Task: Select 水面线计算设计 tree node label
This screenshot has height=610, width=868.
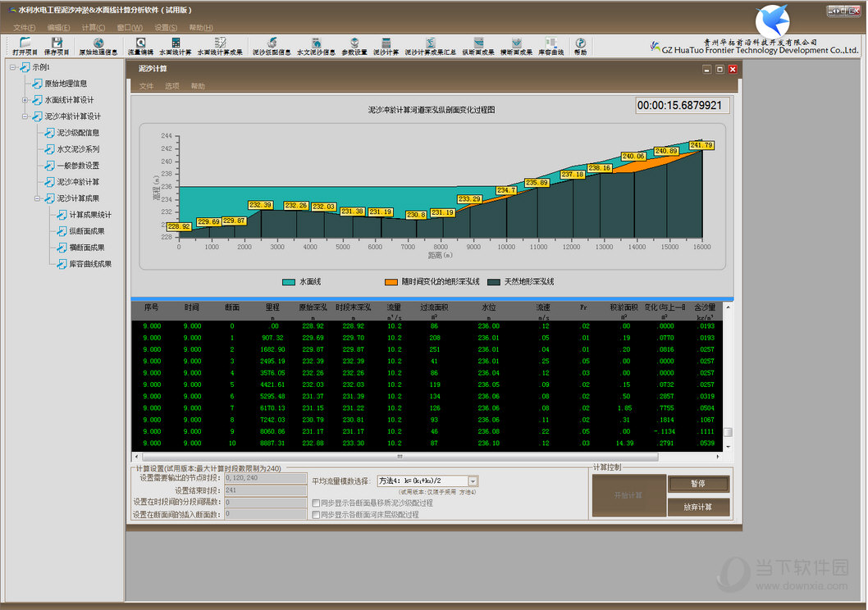Action: pos(69,100)
